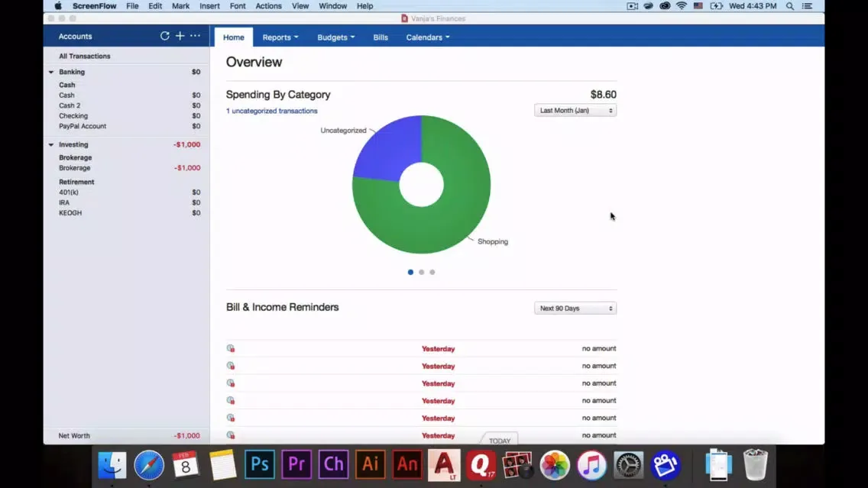The height and width of the screenshot is (488, 868).
Task: Open the Next 90 Days dropdown
Action: tap(575, 309)
